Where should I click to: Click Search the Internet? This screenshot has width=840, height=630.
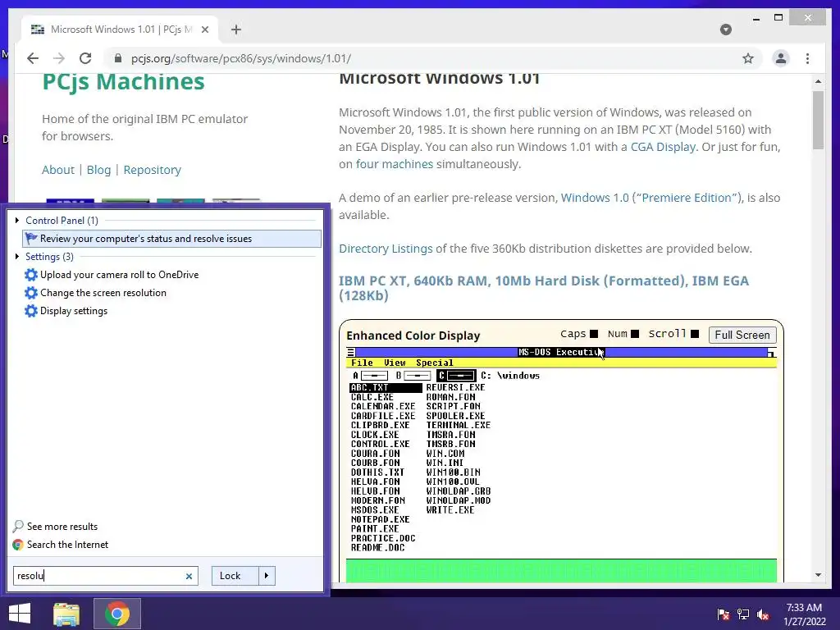click(x=67, y=545)
